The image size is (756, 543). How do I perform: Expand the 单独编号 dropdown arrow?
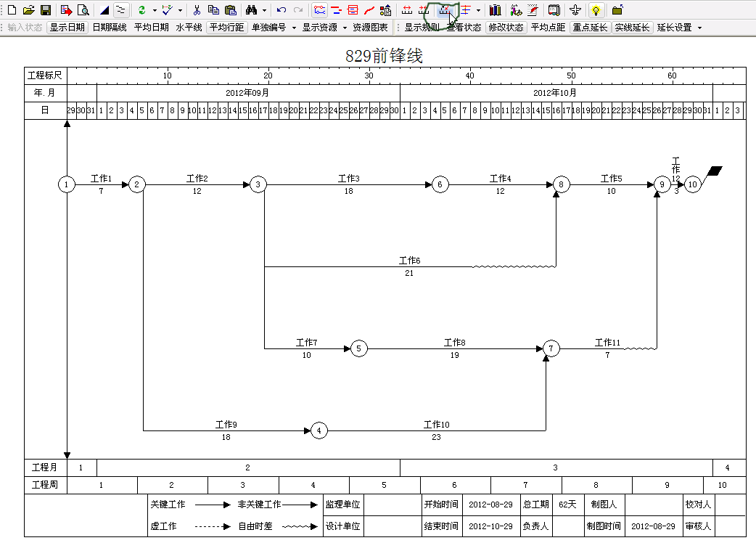click(294, 28)
